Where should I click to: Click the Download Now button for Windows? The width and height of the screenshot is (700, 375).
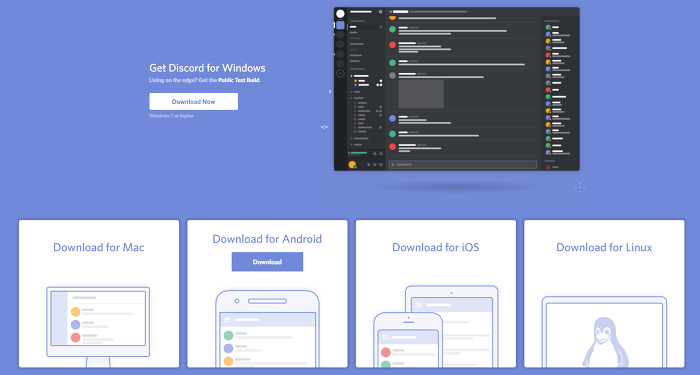click(193, 101)
